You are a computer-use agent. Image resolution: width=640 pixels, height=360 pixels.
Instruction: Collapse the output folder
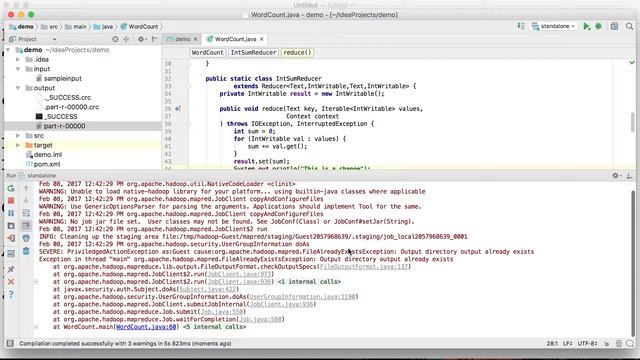pos(18,88)
